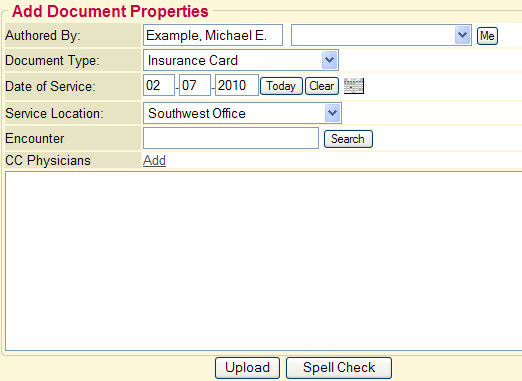This screenshot has width=522, height=381.
Task: Select the day field showing 07
Action: pos(195,85)
